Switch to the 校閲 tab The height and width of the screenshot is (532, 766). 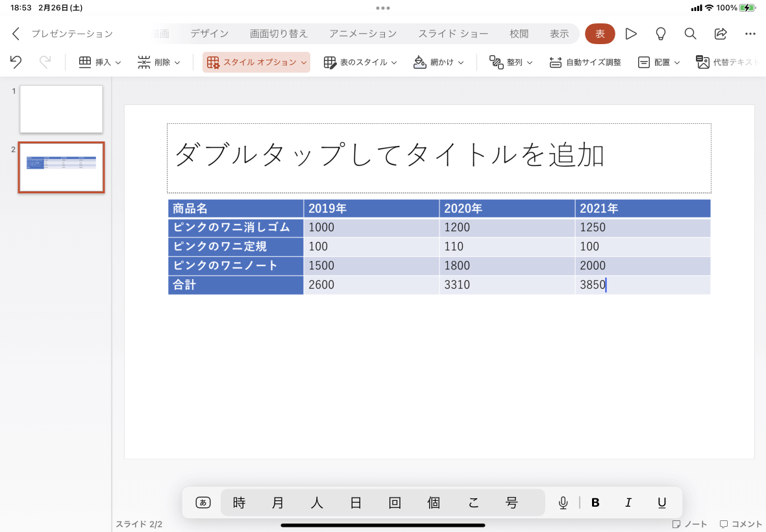pyautogui.click(x=519, y=33)
